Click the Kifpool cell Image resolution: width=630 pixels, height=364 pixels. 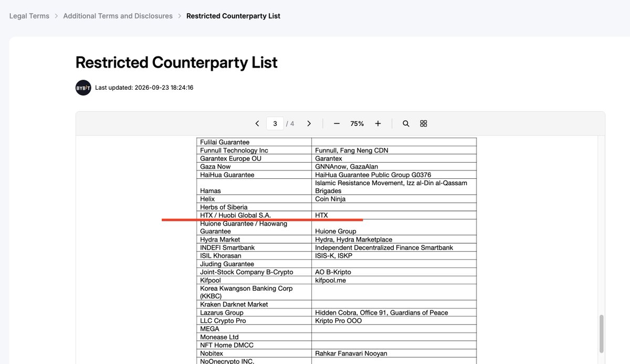(254, 280)
